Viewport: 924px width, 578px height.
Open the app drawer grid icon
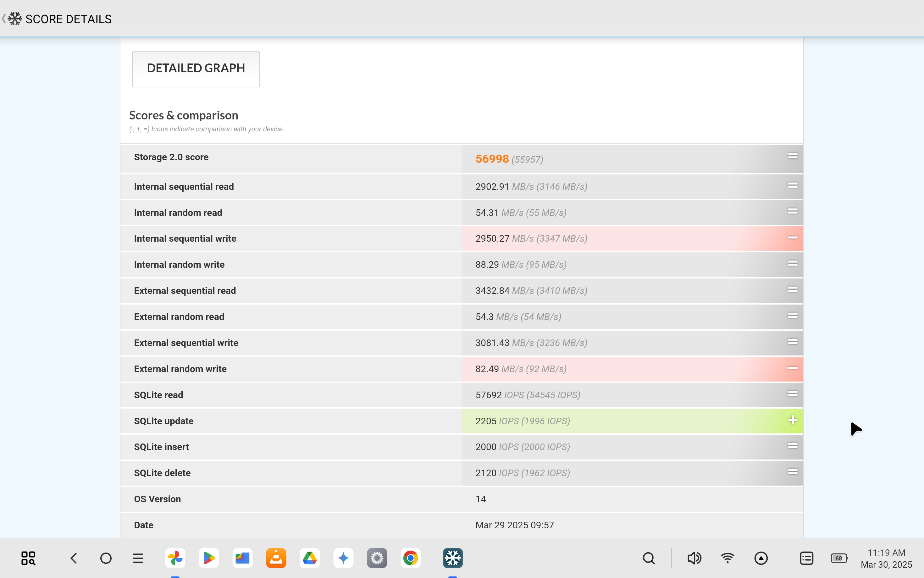[x=28, y=558]
